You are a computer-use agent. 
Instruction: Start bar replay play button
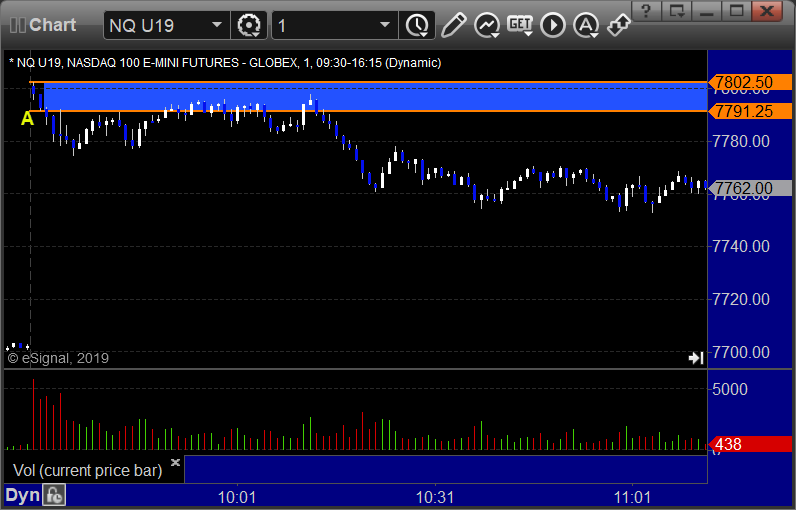point(553,25)
